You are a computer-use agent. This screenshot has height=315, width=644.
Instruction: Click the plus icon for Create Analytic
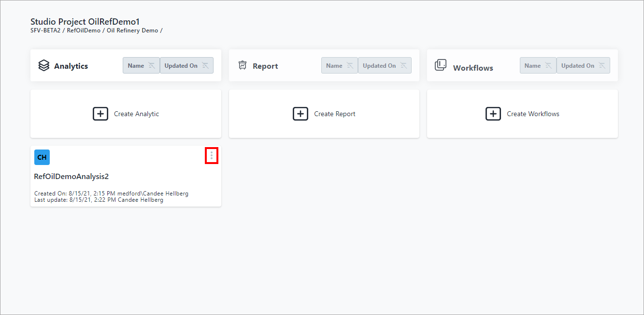pyautogui.click(x=100, y=114)
